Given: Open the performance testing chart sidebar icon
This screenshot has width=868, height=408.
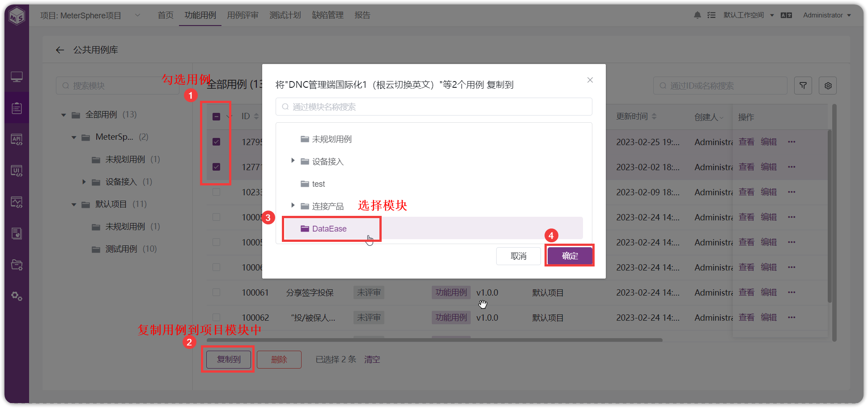Looking at the screenshot, I should [17, 202].
